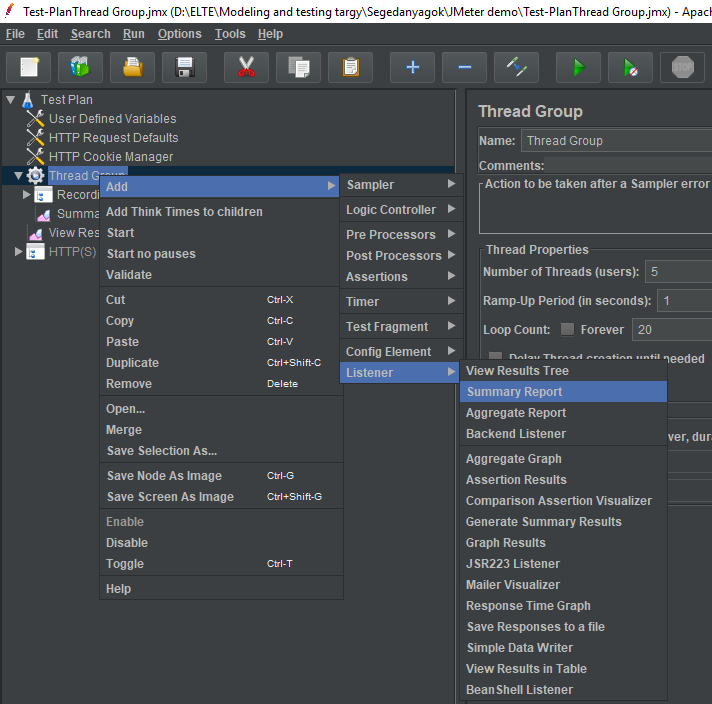Viewport: 712px width, 704px height.
Task: Collapse the Test Plan tree node
Action: click(x=11, y=100)
